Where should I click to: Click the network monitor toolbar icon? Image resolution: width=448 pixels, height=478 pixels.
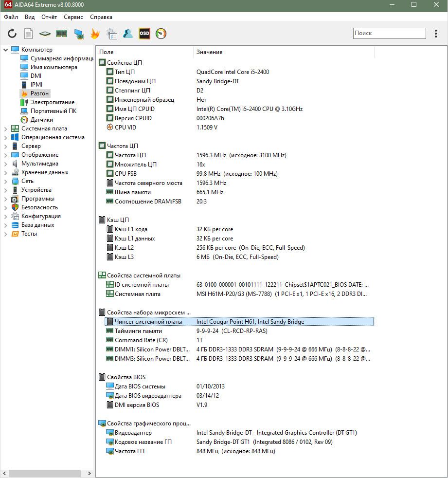(79, 34)
